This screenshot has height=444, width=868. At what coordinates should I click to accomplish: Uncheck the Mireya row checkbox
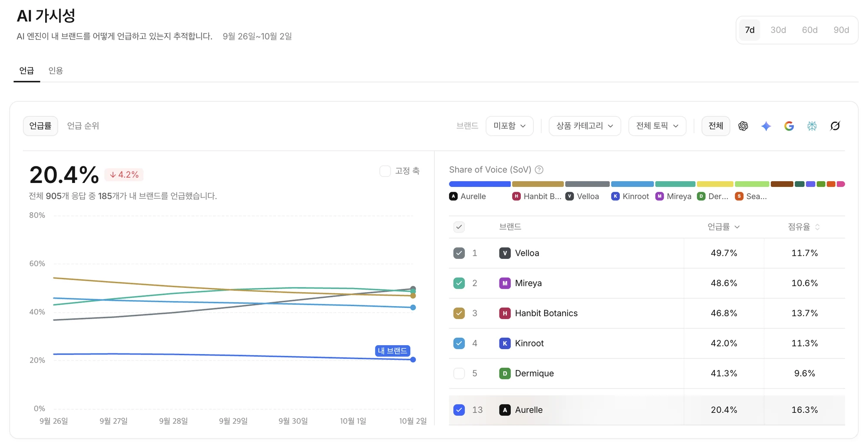(x=459, y=283)
